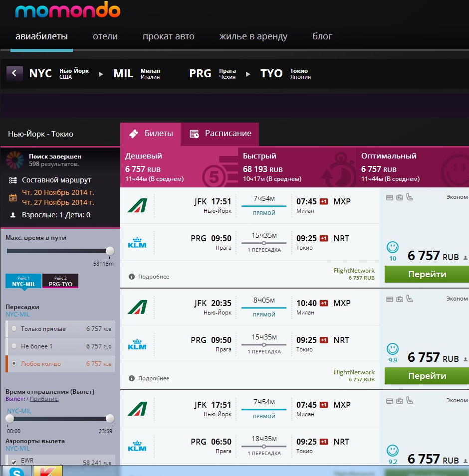Click FlightNetwork link in first result
Image resolution: width=469 pixels, height=476 pixels.
tap(354, 271)
